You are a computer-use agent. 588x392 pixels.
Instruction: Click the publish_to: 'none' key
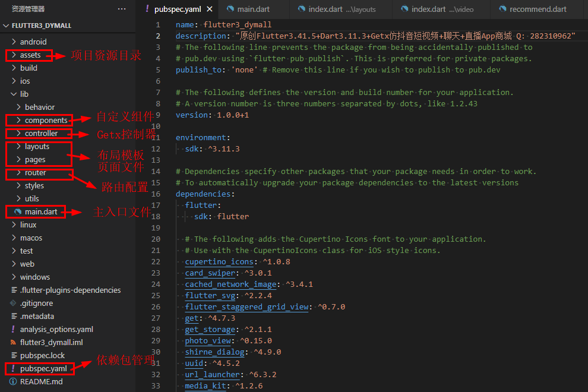coord(199,69)
